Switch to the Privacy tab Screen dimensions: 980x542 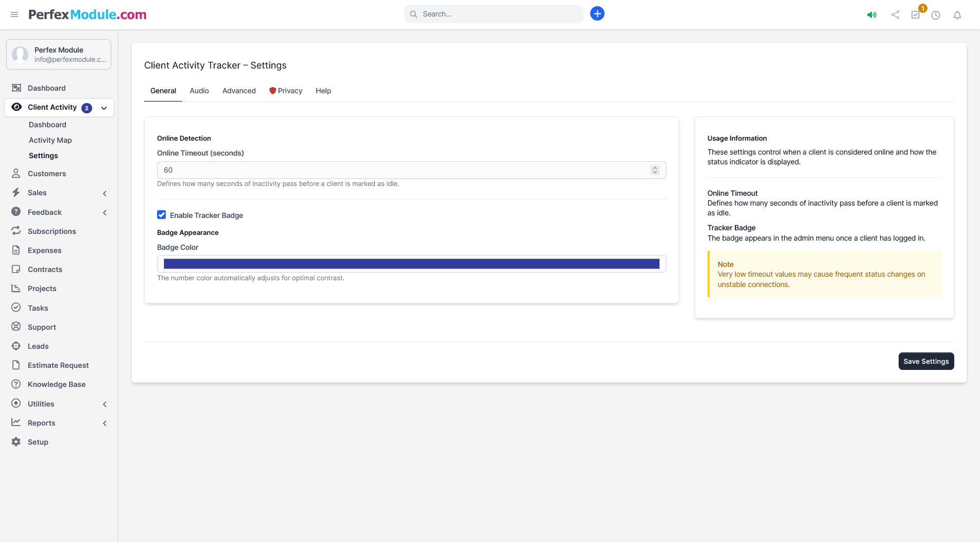(x=286, y=91)
